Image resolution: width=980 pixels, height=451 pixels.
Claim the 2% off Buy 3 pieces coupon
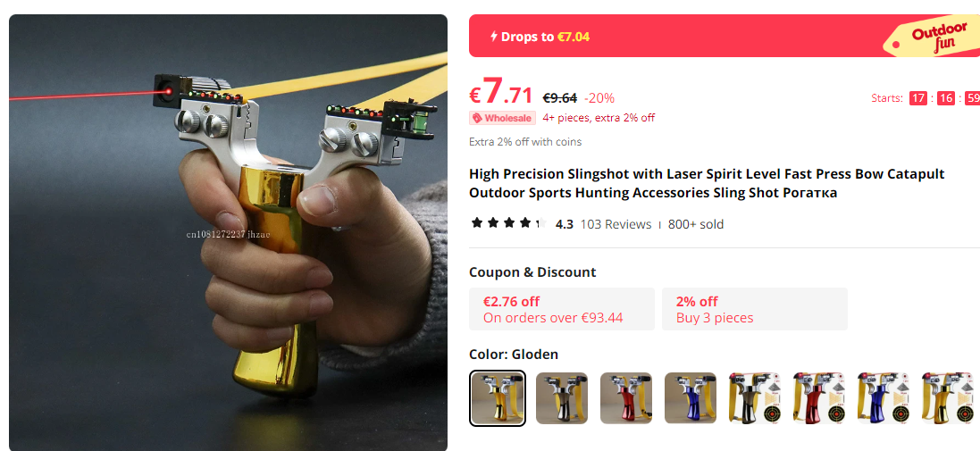[x=755, y=309]
